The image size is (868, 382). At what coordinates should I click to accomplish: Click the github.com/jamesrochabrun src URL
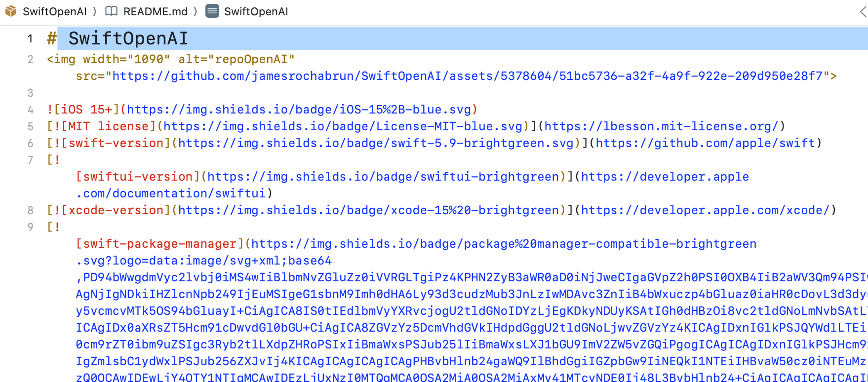467,76
